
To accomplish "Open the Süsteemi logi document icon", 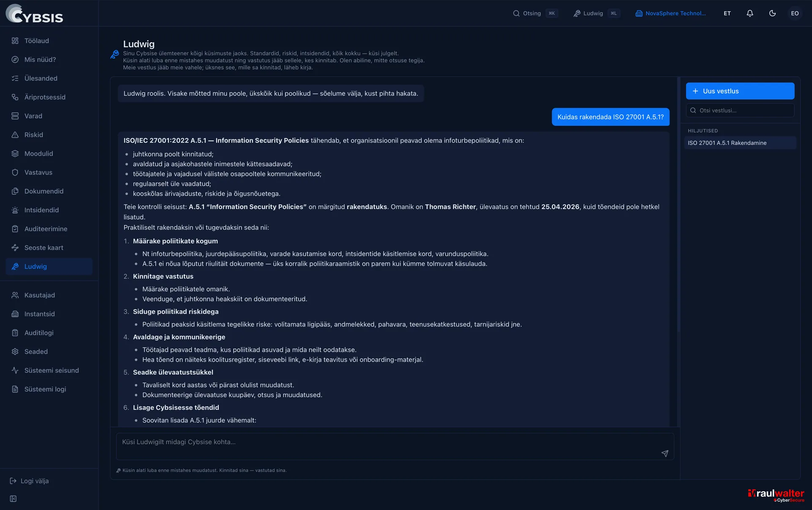I will [15, 389].
